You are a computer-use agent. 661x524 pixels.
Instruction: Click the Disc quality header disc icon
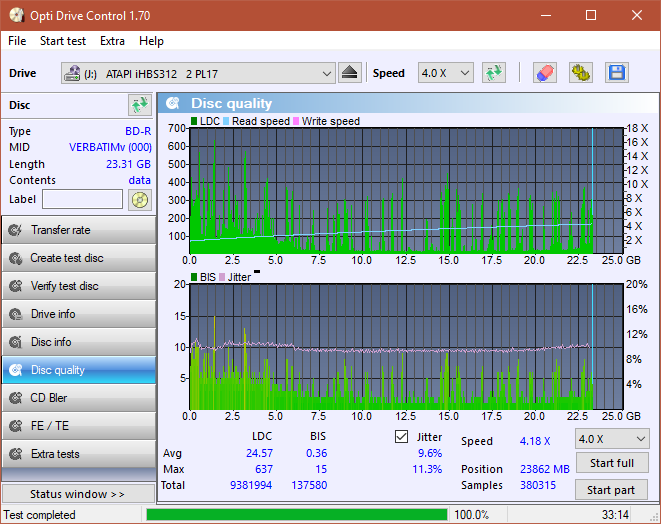pos(172,103)
